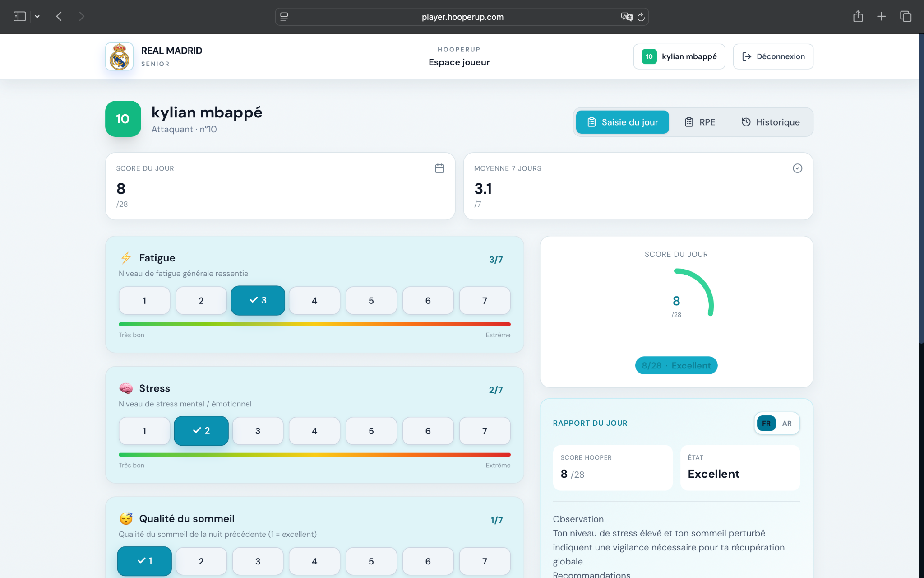Select FR report language
This screenshot has height=578, width=924.
[x=766, y=424]
